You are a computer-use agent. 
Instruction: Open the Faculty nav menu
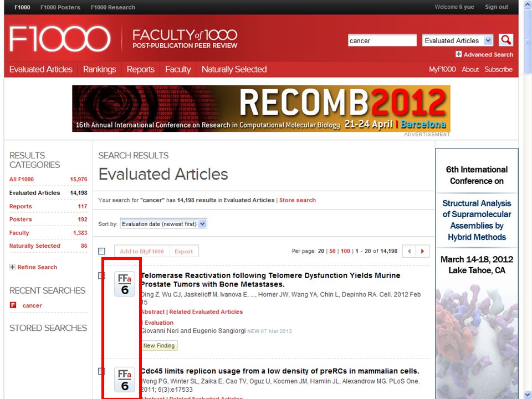(x=178, y=69)
